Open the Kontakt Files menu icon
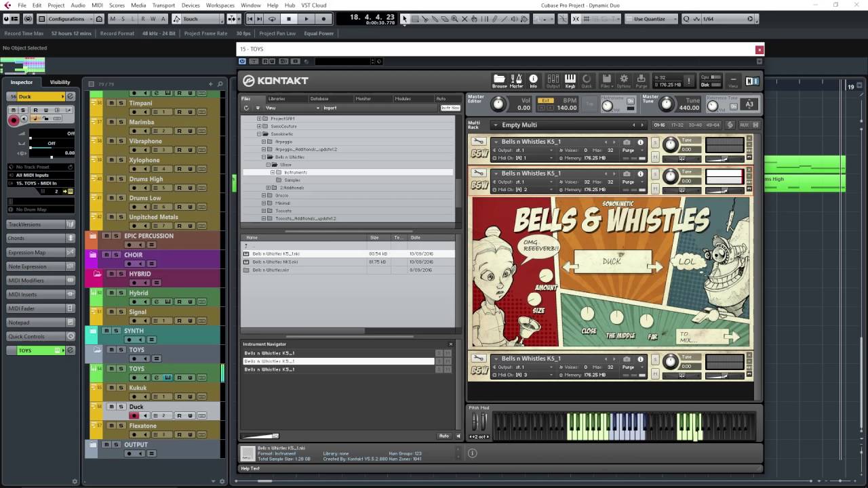868x488 pixels. click(607, 80)
